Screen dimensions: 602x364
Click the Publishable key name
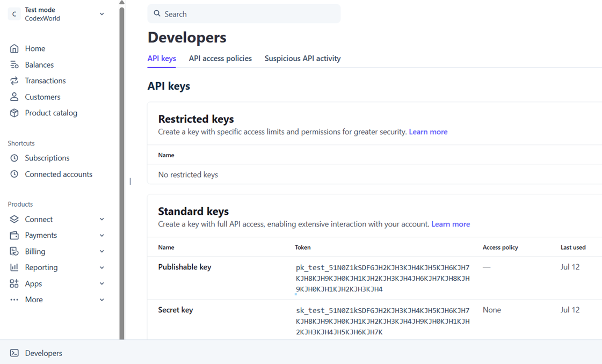tap(185, 267)
